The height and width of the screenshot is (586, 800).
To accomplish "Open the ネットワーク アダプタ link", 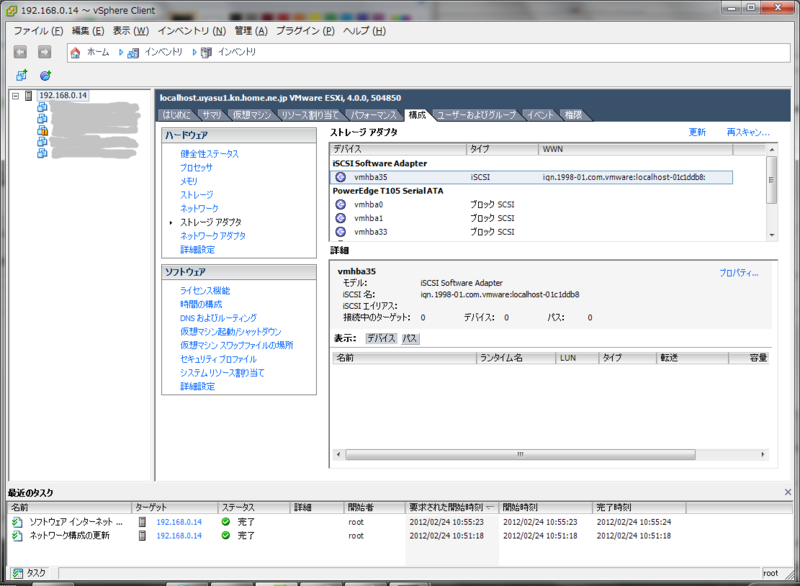I will pos(213,236).
